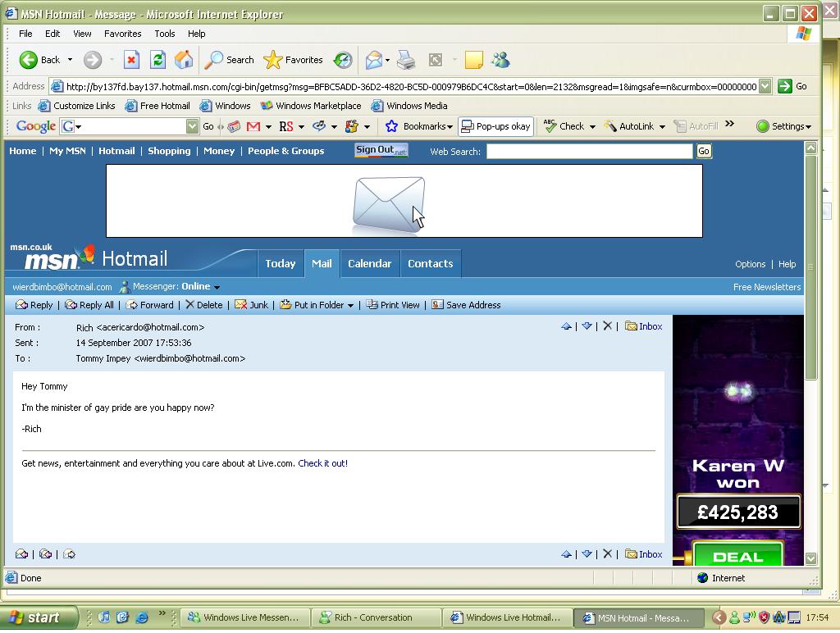840x633 pixels.
Task: Click the Go button beside Web Search
Action: point(703,152)
